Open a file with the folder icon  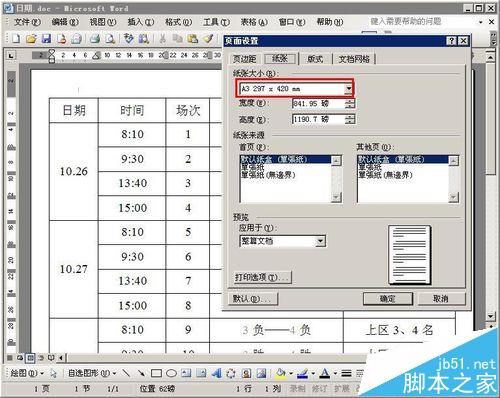(x=31, y=39)
